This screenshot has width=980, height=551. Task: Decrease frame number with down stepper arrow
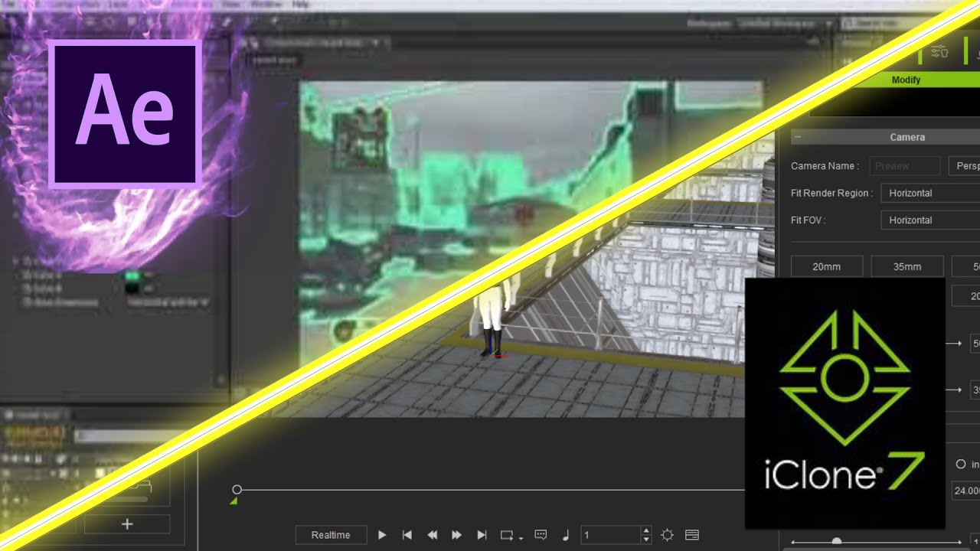tap(646, 540)
